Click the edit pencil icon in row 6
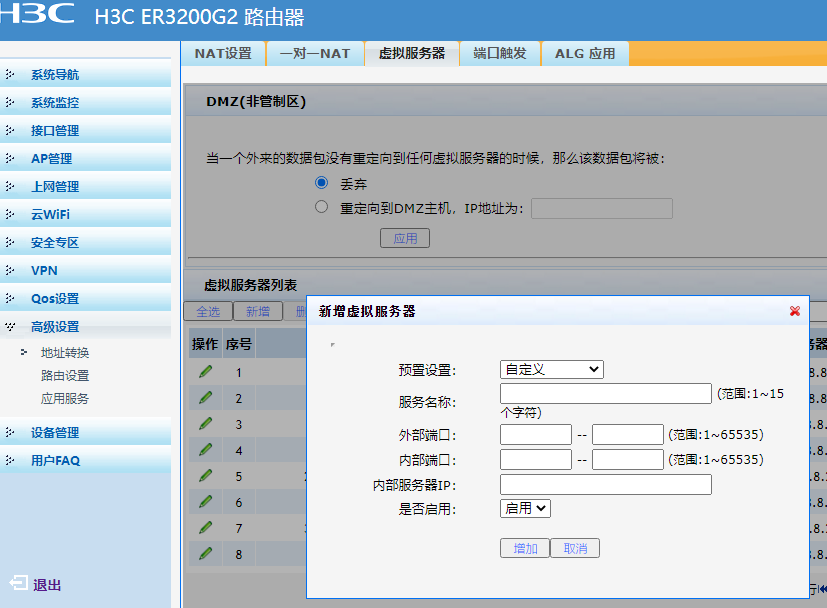The height and width of the screenshot is (608, 827). 206,501
